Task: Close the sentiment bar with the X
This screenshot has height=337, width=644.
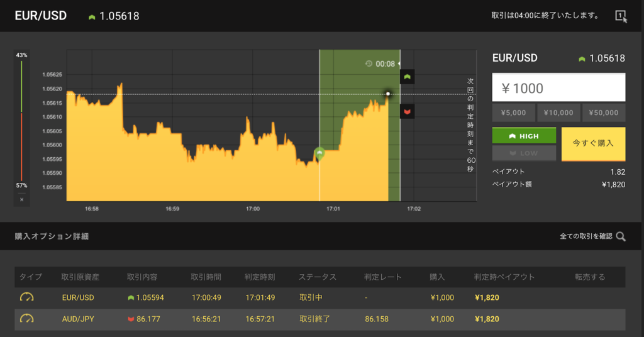Action: pos(22,199)
